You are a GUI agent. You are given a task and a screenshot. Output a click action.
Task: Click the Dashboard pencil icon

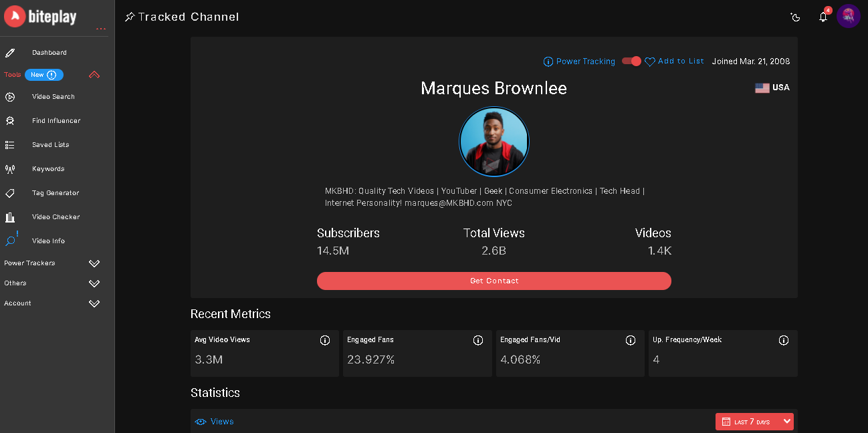[x=10, y=53]
